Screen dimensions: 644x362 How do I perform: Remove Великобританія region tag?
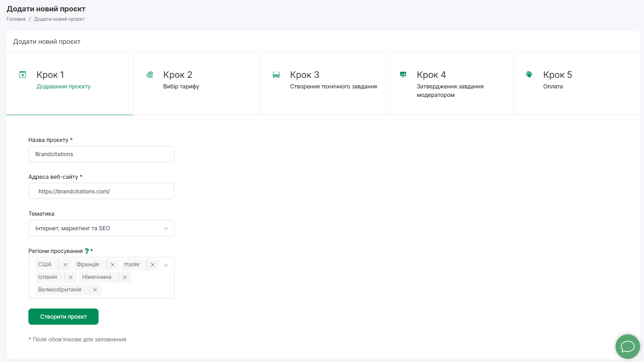tap(95, 290)
